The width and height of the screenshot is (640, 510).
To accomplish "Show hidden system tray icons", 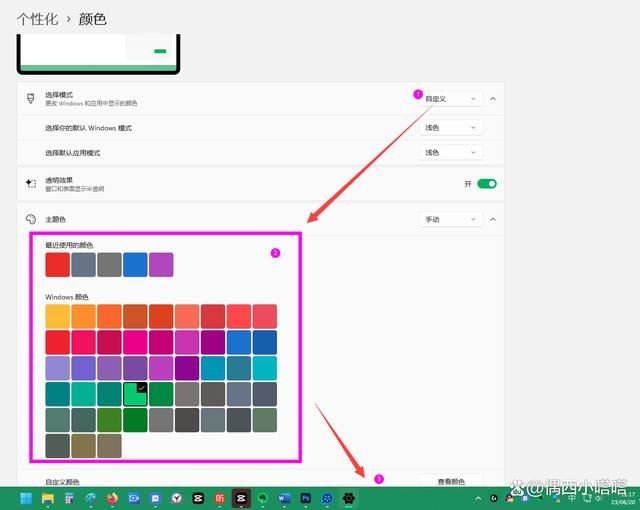I will coord(478,499).
